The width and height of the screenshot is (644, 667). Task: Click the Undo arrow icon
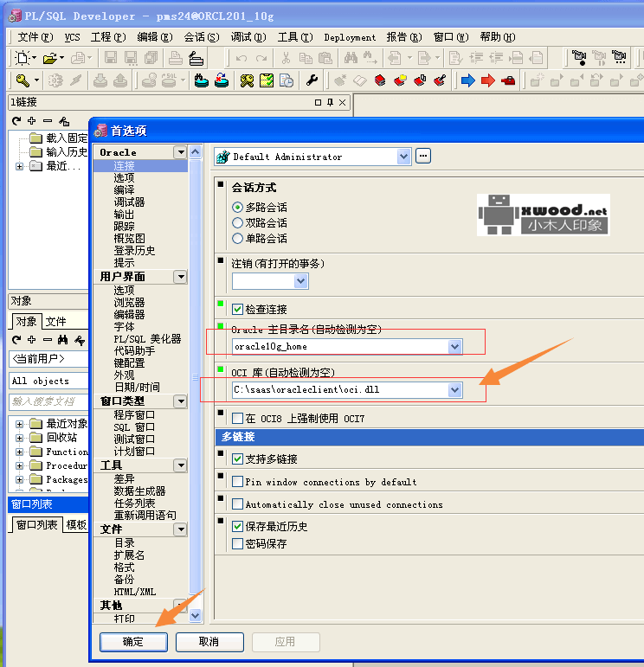coord(241,58)
